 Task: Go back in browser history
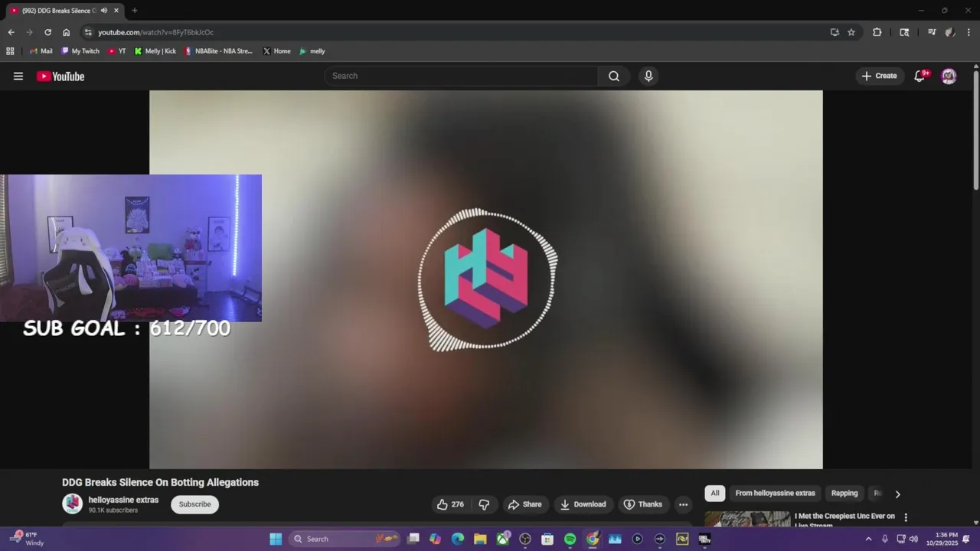(11, 32)
